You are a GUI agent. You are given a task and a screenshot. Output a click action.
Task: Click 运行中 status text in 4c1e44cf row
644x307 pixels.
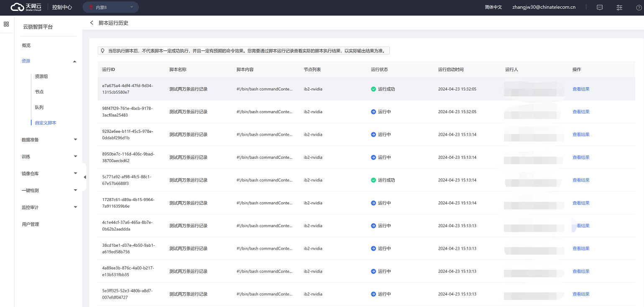[384, 226]
